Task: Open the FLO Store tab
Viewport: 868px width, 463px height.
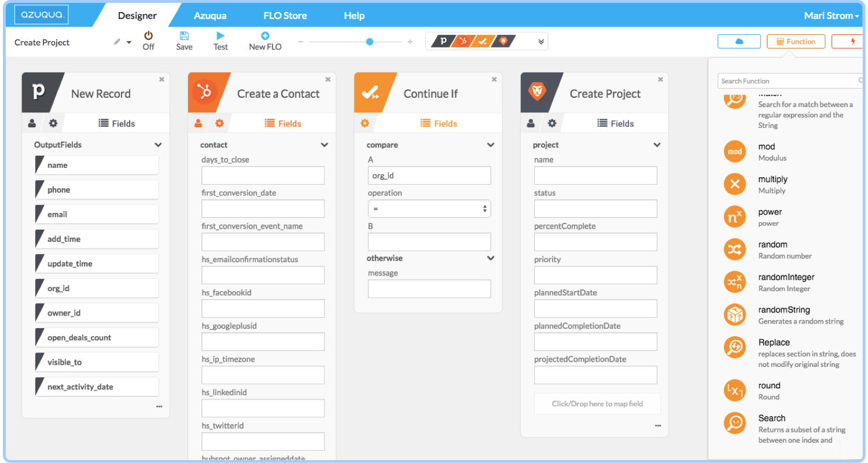Action: [285, 16]
